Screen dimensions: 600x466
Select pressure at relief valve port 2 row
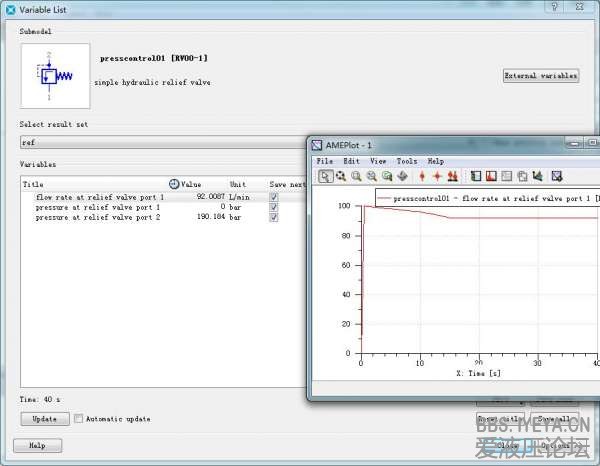coord(98,217)
